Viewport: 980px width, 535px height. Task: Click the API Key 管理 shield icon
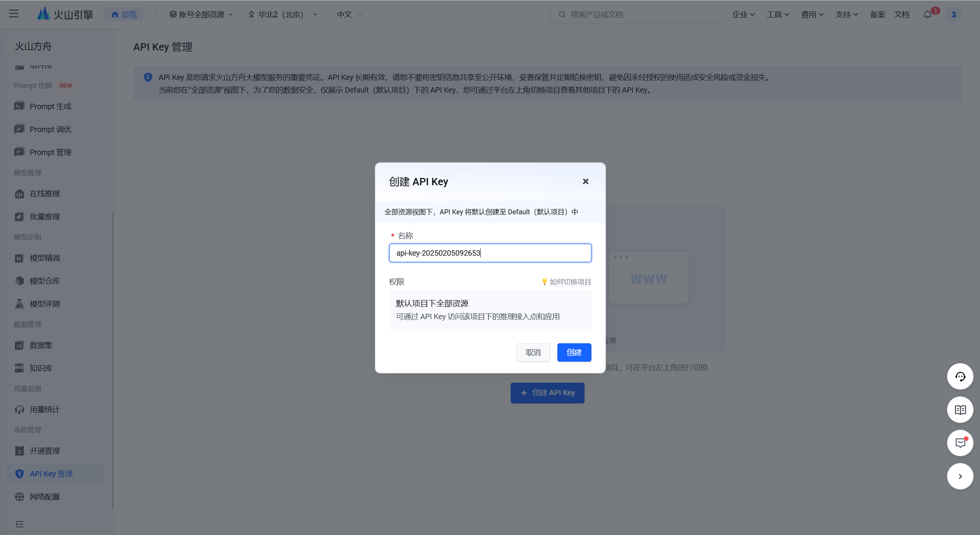coord(19,474)
